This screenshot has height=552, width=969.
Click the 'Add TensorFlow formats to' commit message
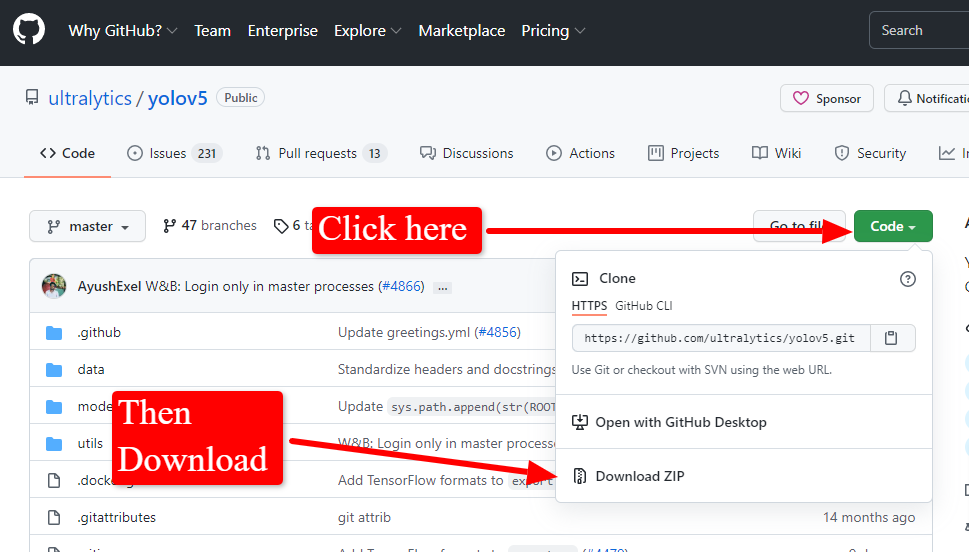[x=420, y=480]
